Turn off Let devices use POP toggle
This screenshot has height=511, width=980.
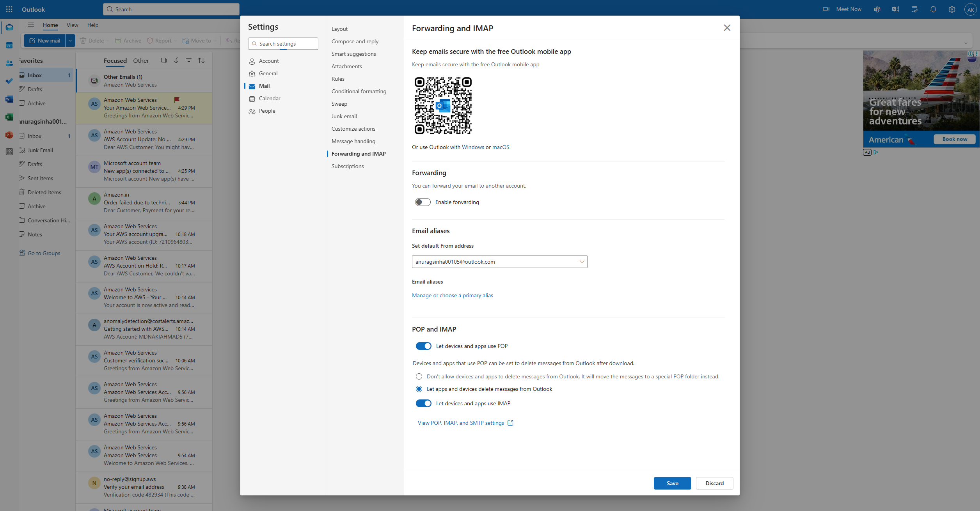pyautogui.click(x=423, y=346)
